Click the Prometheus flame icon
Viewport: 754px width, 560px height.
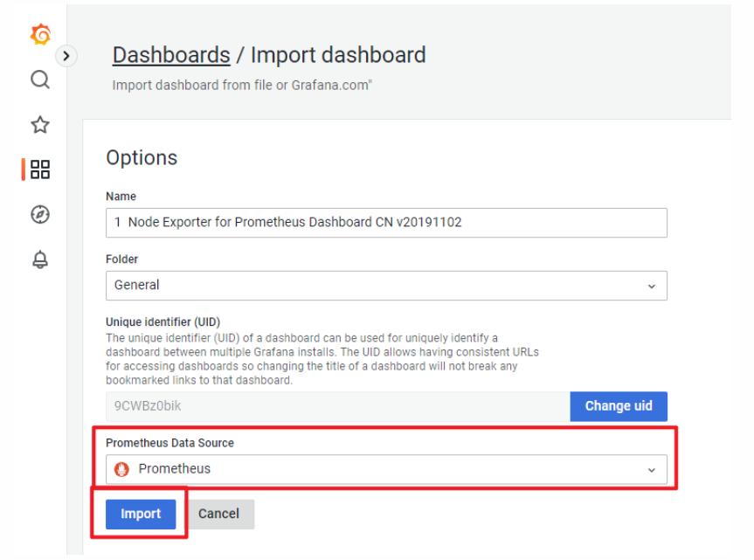coord(121,468)
